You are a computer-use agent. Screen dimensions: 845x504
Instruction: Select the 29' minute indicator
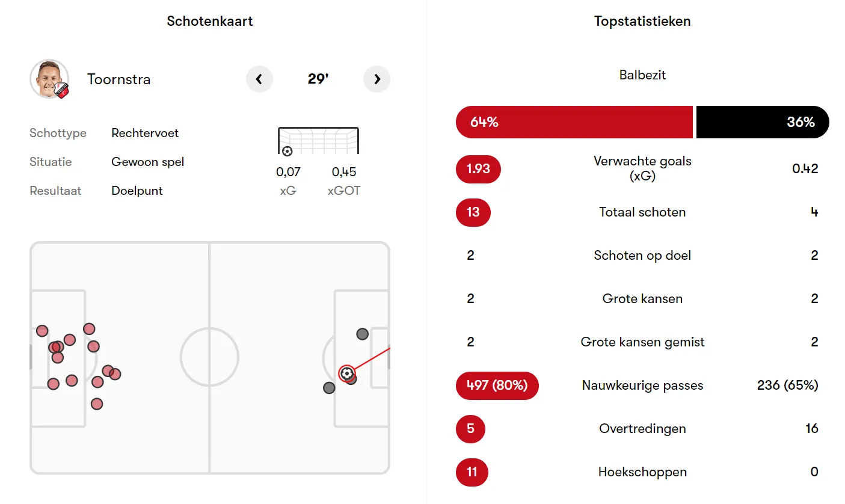(318, 79)
